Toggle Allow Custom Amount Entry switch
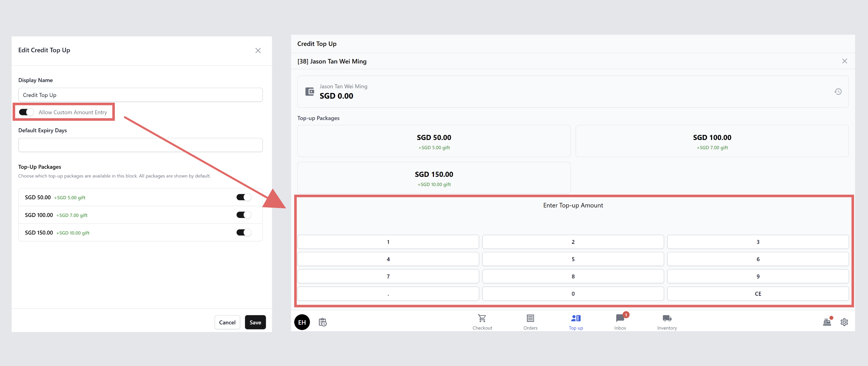The image size is (868, 366). click(26, 112)
